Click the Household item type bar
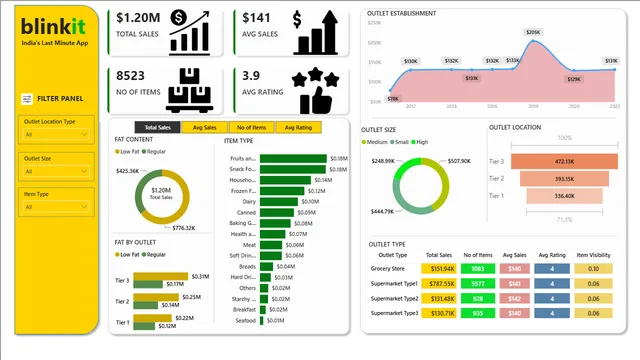Viewport: 640px width, 360px height. click(285, 180)
